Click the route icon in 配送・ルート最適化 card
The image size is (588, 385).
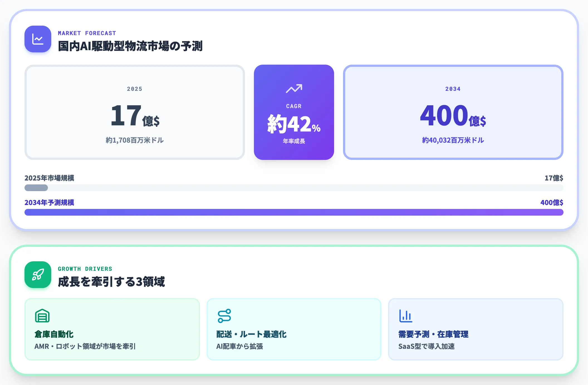(224, 316)
